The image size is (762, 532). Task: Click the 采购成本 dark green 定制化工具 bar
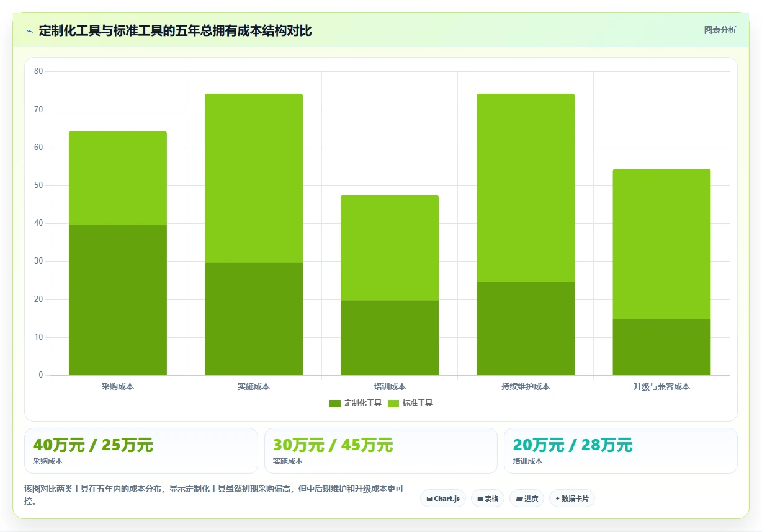click(118, 300)
